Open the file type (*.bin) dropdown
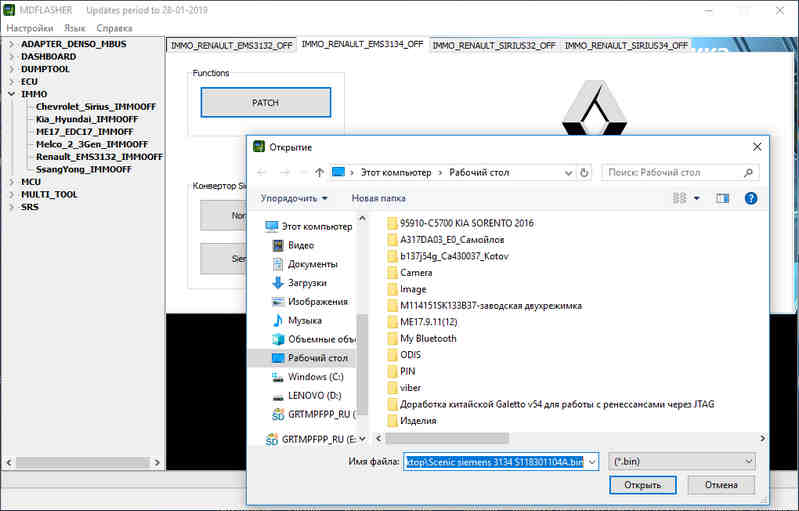Viewport: 799px width, 511px height. (x=682, y=462)
